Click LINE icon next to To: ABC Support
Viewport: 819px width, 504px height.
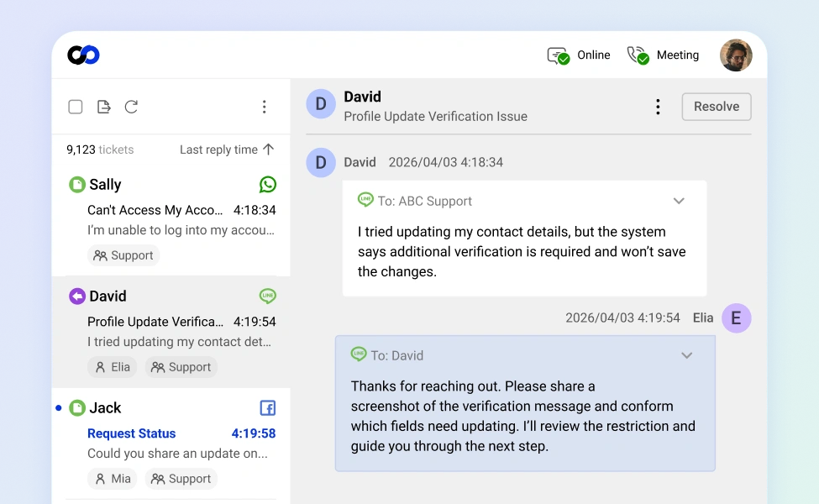pos(365,200)
